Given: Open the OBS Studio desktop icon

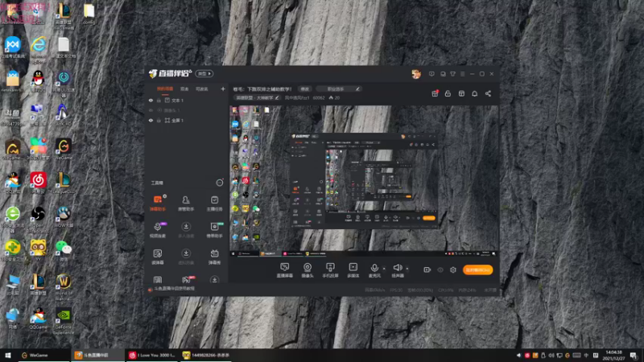Looking at the screenshot, I should 38,217.
